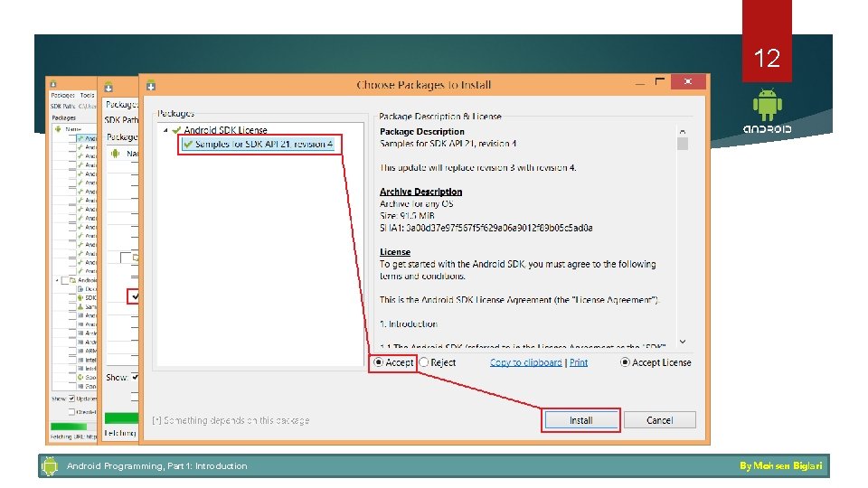Click checkmark icon of Samples for SDK API 21
This screenshot has width=868, height=488.
(188, 145)
